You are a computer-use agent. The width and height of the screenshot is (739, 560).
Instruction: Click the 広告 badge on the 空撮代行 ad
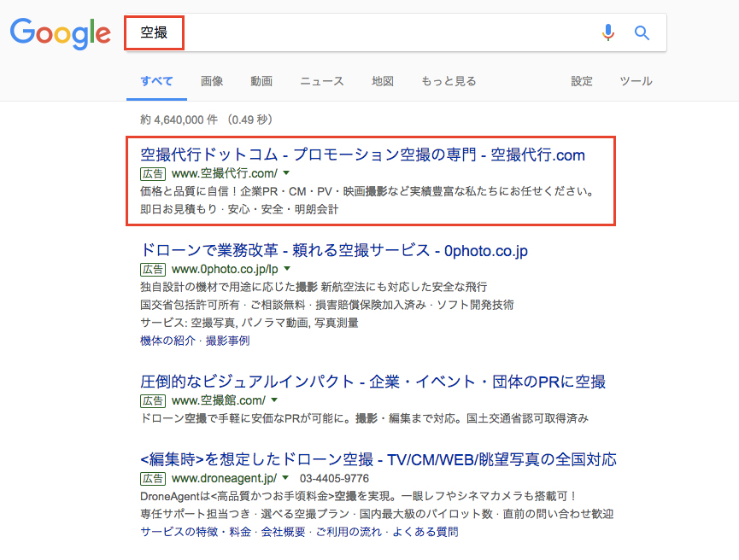coord(153,174)
